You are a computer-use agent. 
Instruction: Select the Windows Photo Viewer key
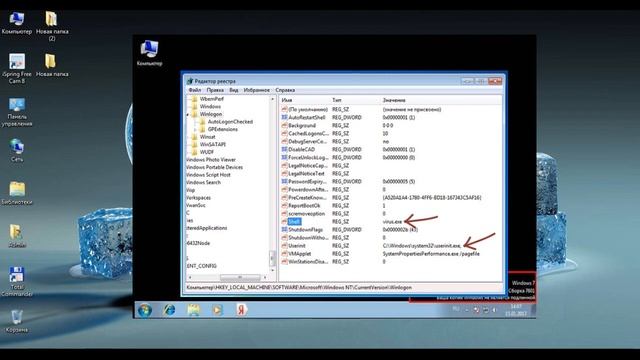[211, 160]
